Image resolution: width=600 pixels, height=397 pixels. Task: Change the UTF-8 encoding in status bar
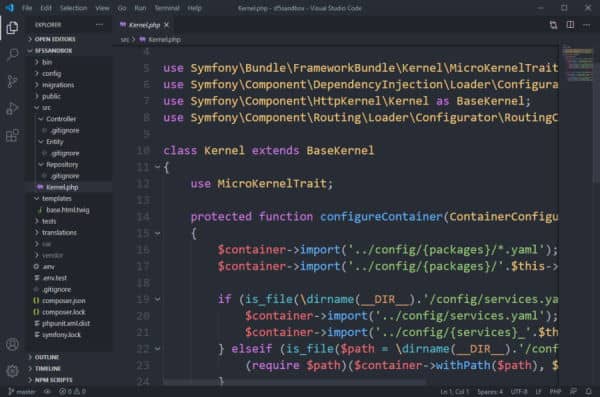(519, 392)
